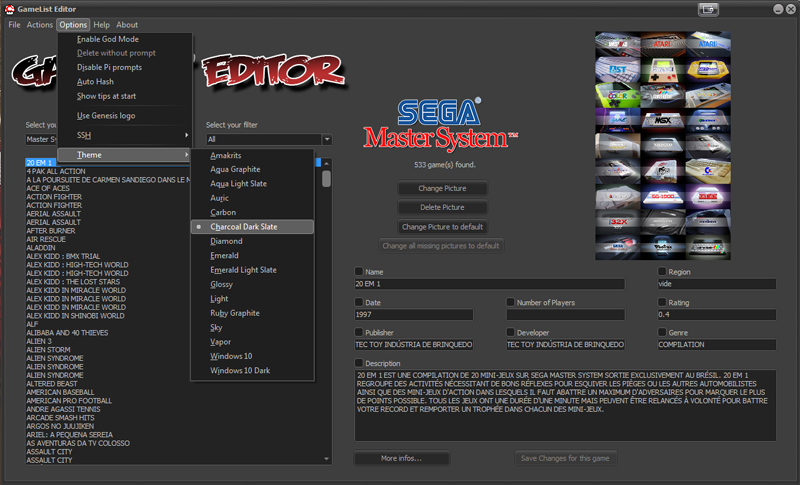Select the SG-1000 system thumbnail
Screen dimensions: 800x485
click(663, 196)
